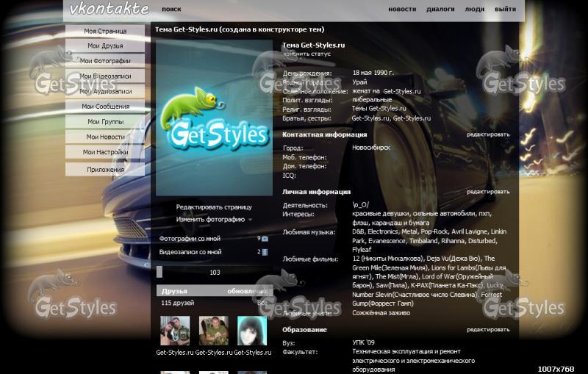The height and width of the screenshot is (374, 588).
Task: Click the video icon beside Видеозаписи со мной
Action: point(265,252)
